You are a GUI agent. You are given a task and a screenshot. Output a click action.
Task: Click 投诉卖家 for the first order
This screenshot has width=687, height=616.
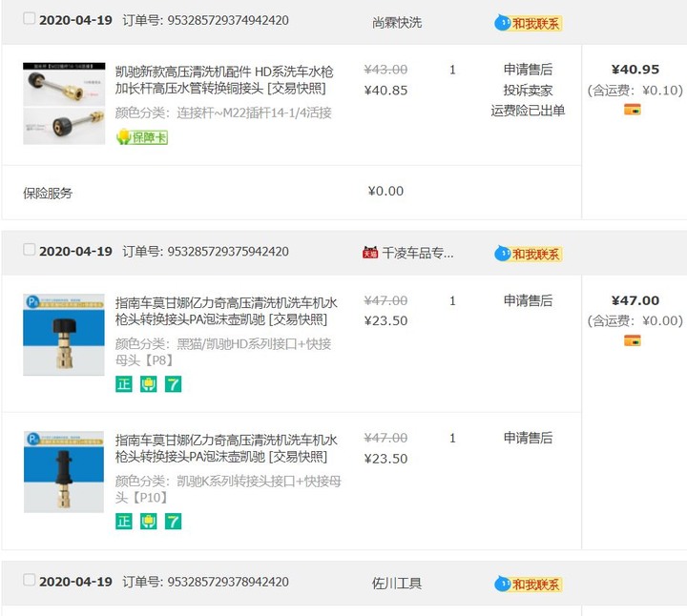pyautogui.click(x=528, y=91)
